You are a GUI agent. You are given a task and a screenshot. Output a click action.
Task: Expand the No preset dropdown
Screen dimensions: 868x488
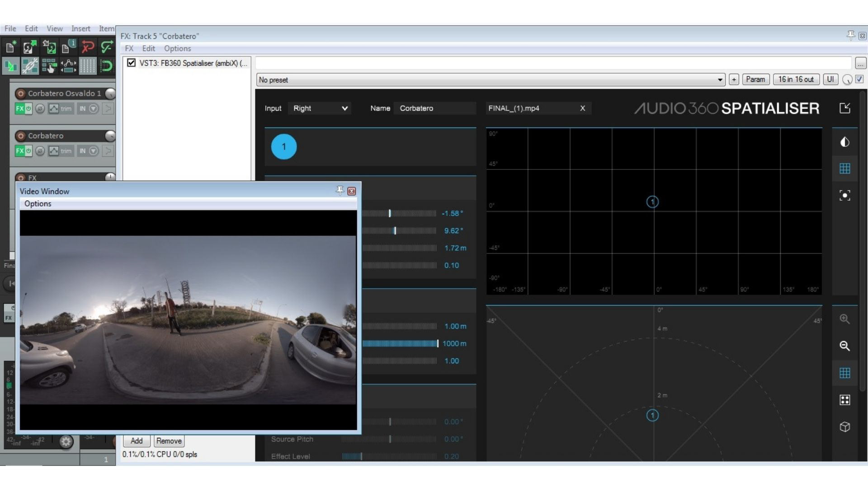point(720,80)
